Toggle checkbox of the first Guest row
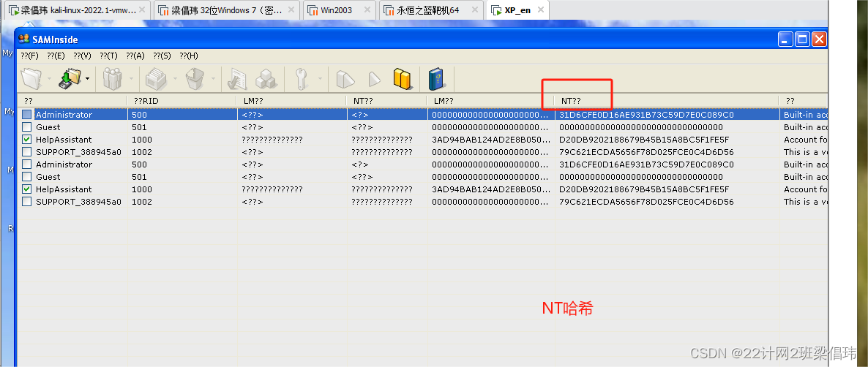This screenshot has height=367, width=868. tap(27, 127)
